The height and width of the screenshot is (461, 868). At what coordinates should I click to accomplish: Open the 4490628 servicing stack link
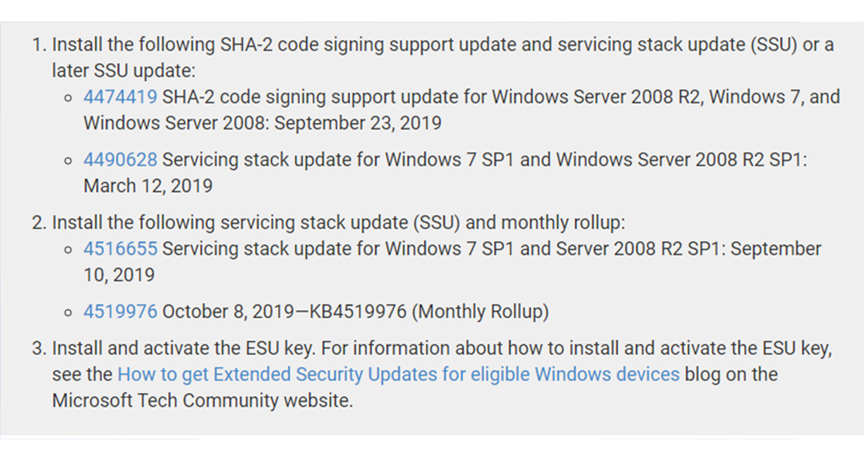pos(120,160)
